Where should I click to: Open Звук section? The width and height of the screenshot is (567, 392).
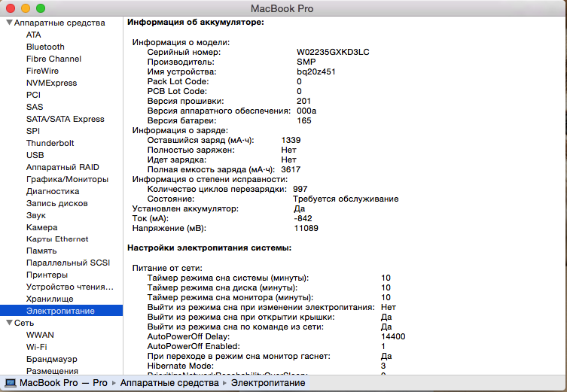[x=36, y=215]
